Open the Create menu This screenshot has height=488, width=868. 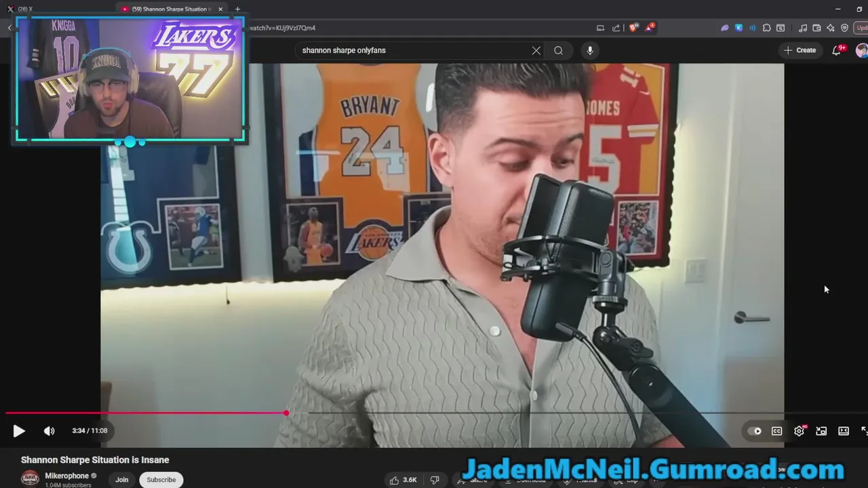pyautogui.click(x=800, y=50)
